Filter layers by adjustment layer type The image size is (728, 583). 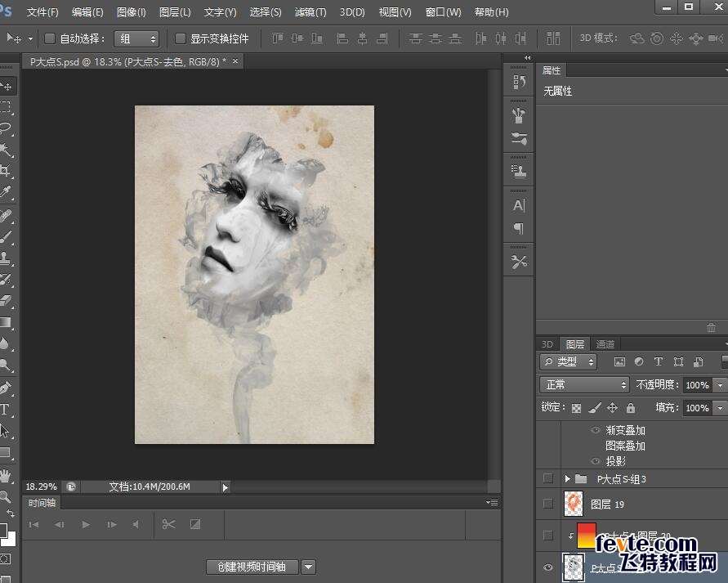639,361
